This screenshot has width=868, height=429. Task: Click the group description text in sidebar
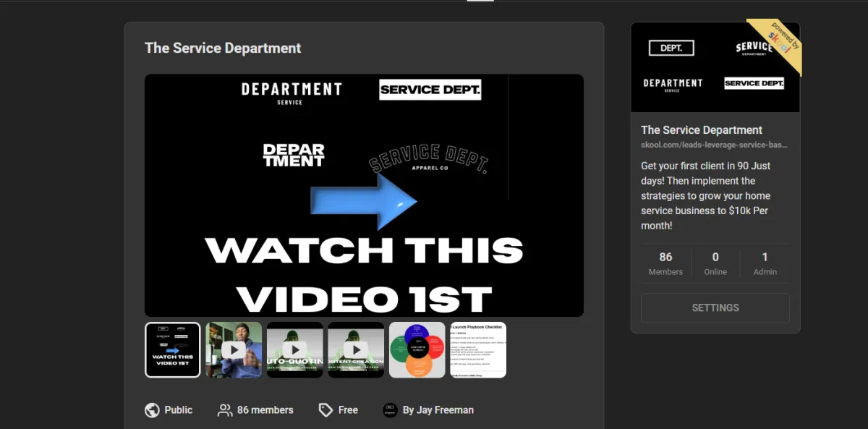point(707,196)
